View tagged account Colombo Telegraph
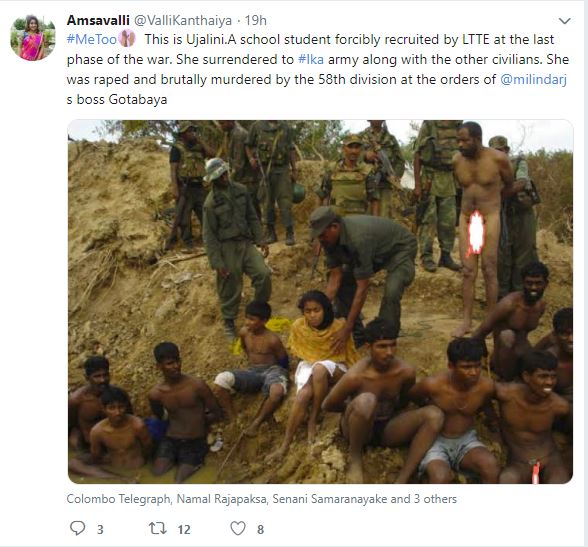 (118, 499)
